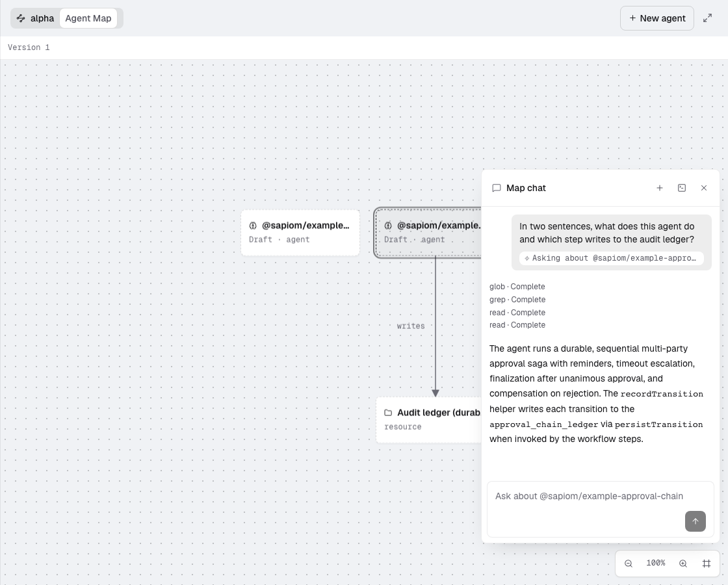Open the first read · Complete step
Viewport: 728px width, 585px height.
pos(517,313)
